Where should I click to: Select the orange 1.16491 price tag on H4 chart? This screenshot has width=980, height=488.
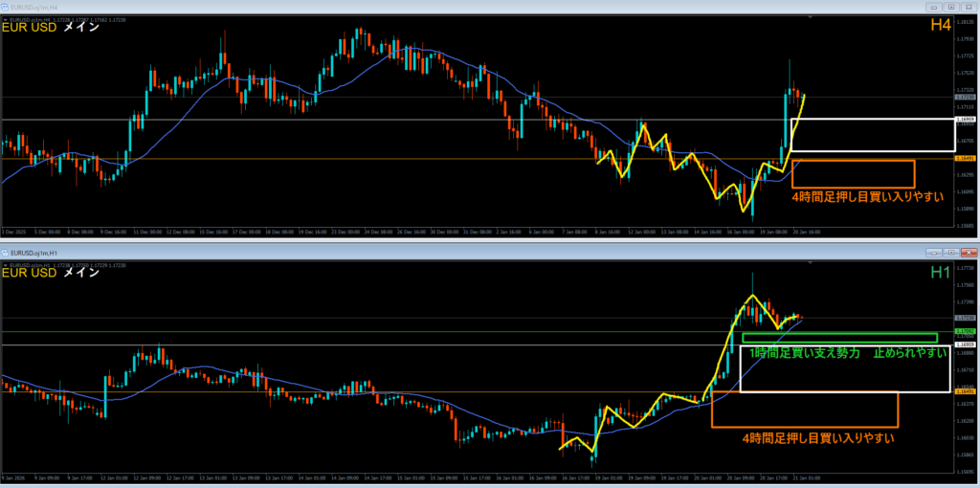966,159
